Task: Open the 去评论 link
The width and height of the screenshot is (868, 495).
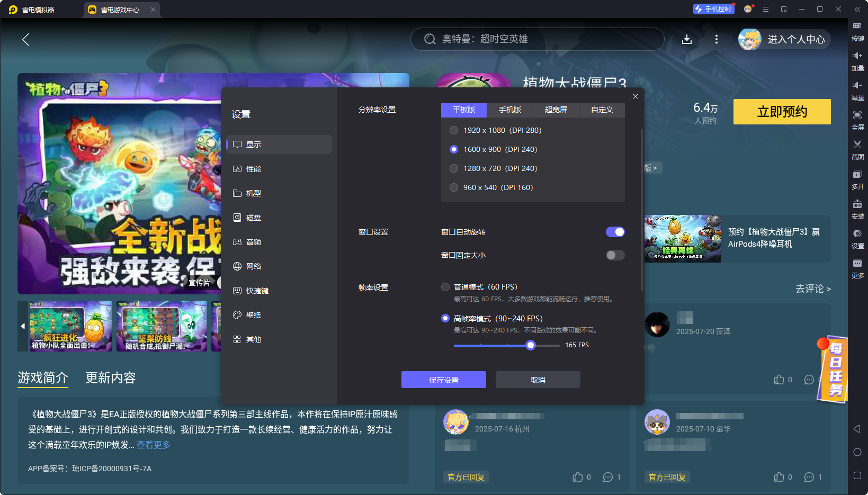Action: point(813,289)
